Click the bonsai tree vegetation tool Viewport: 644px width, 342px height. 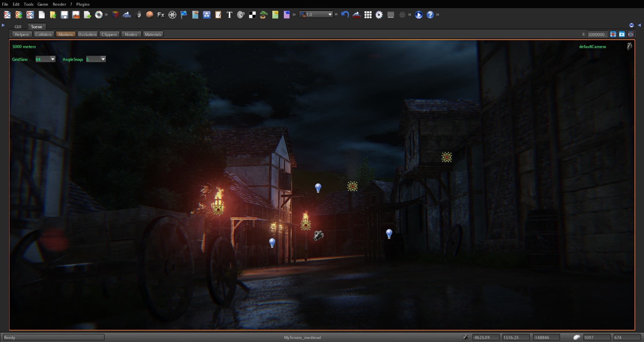pos(263,15)
